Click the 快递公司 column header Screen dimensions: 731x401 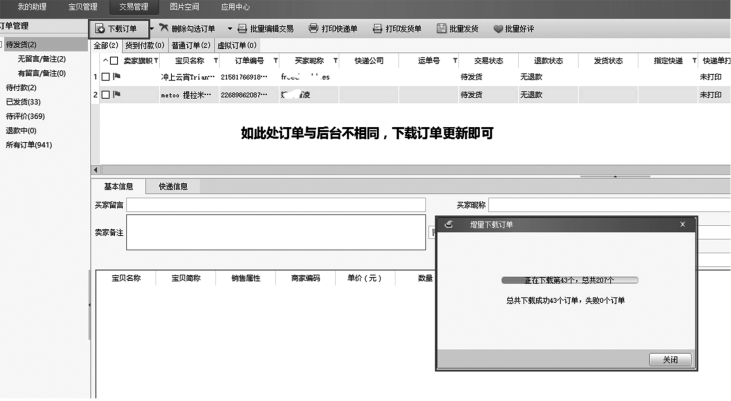(x=369, y=61)
